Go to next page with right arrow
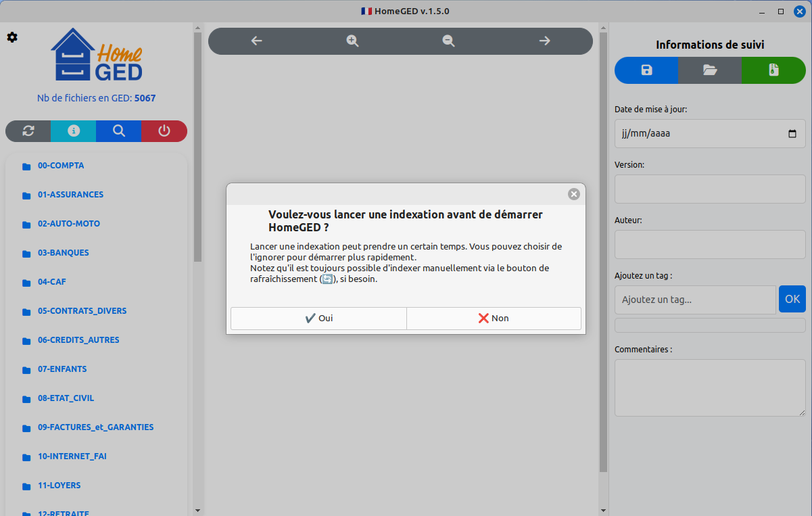 544,41
